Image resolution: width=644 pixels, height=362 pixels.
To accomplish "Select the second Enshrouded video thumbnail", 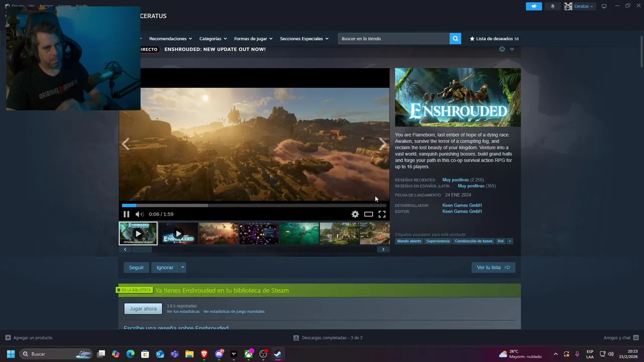I will (178, 234).
